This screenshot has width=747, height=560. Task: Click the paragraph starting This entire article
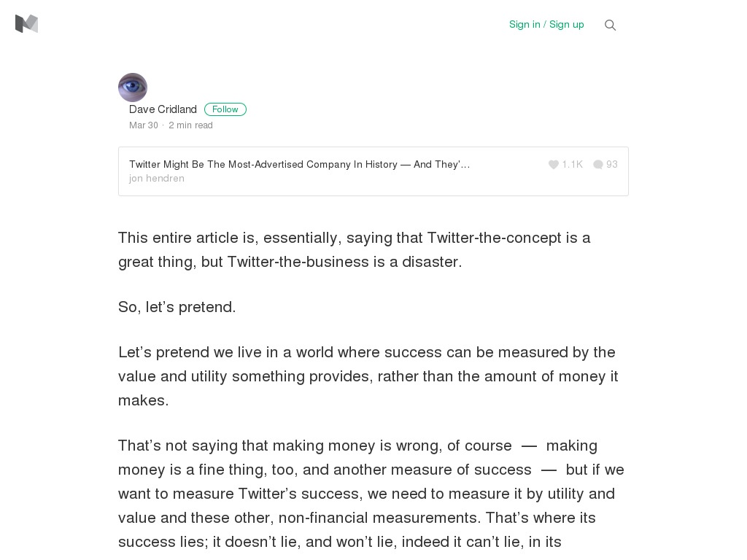pos(354,249)
